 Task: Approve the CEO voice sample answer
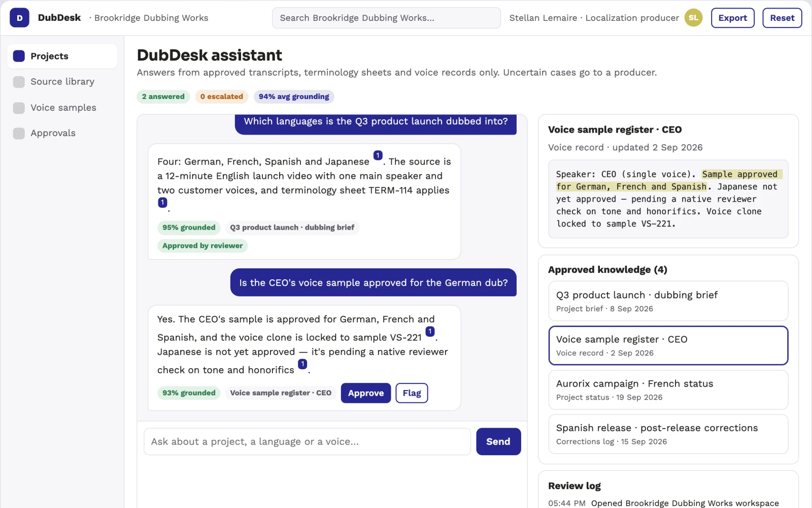pos(366,393)
